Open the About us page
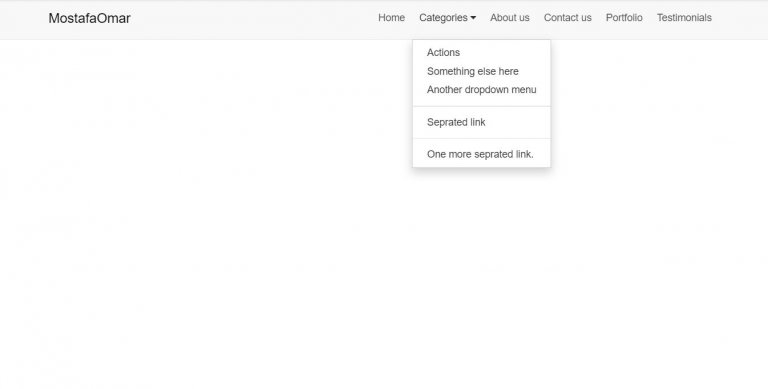The height and width of the screenshot is (389, 768). (509, 18)
